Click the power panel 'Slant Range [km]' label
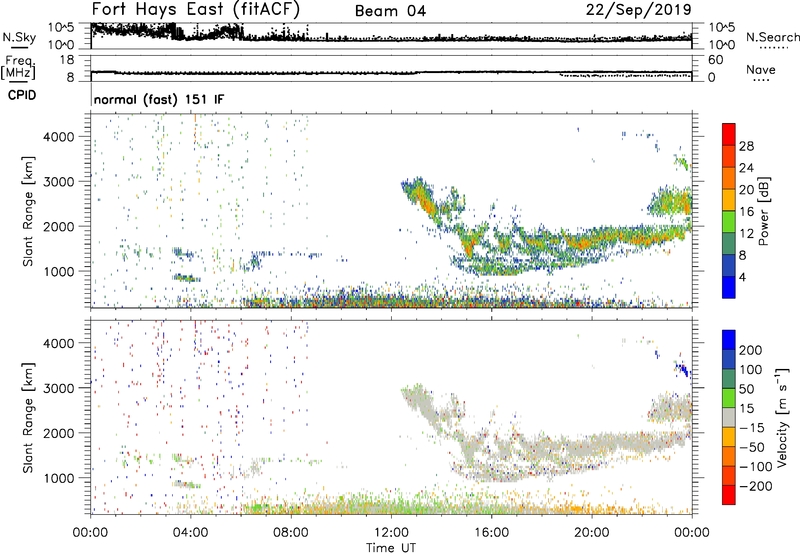 coord(28,211)
